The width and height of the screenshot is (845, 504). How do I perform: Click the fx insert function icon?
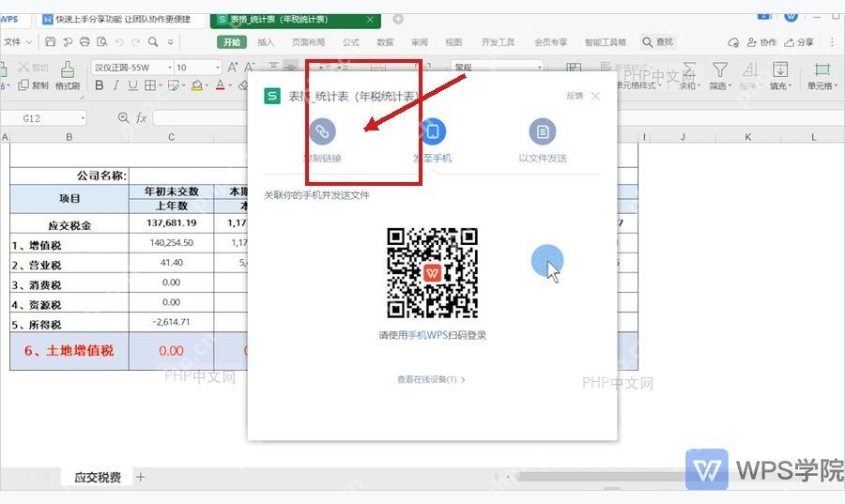click(141, 118)
